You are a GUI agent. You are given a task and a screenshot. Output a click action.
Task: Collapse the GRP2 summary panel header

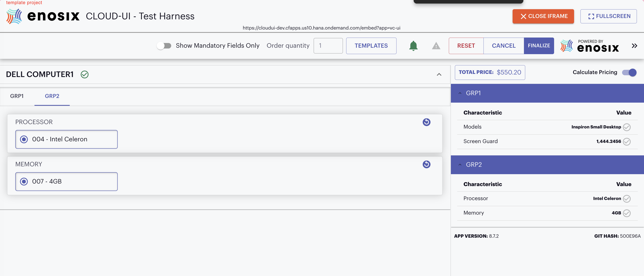[x=460, y=165]
